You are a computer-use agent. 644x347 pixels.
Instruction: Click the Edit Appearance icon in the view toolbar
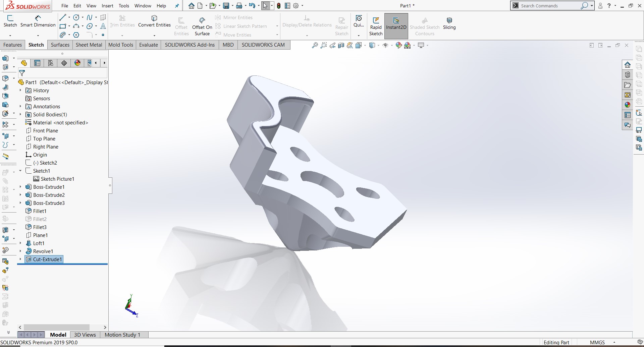tap(398, 45)
